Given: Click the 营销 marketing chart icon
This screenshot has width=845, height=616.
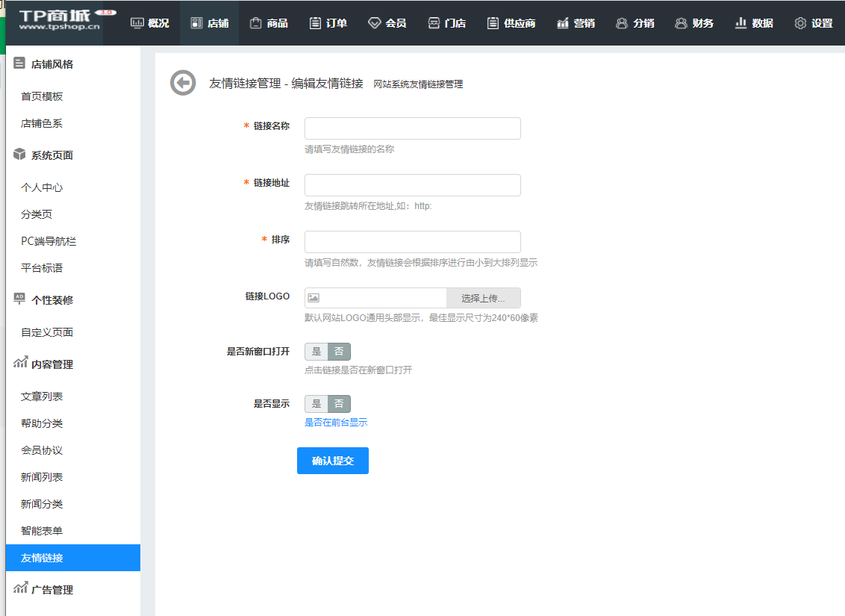Looking at the screenshot, I should click(563, 23).
